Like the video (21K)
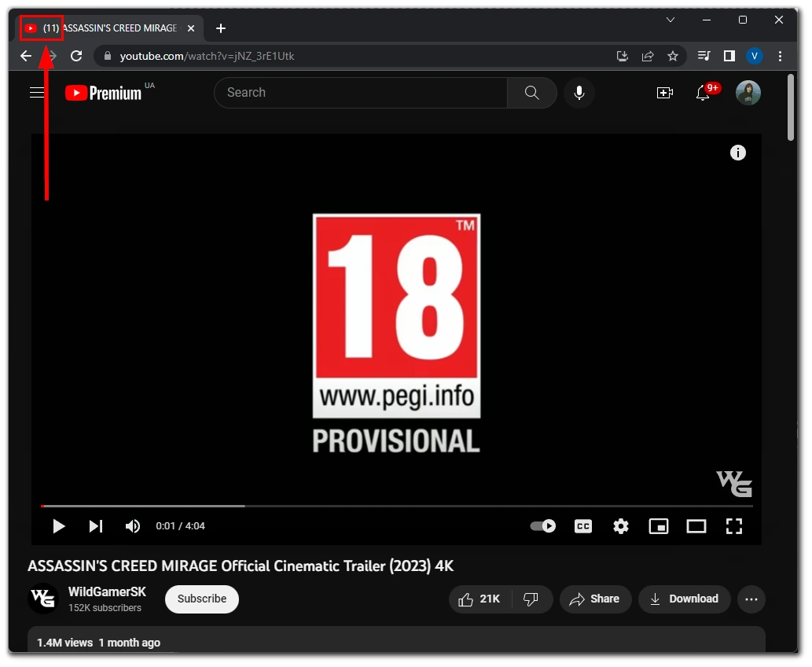 tap(480, 599)
